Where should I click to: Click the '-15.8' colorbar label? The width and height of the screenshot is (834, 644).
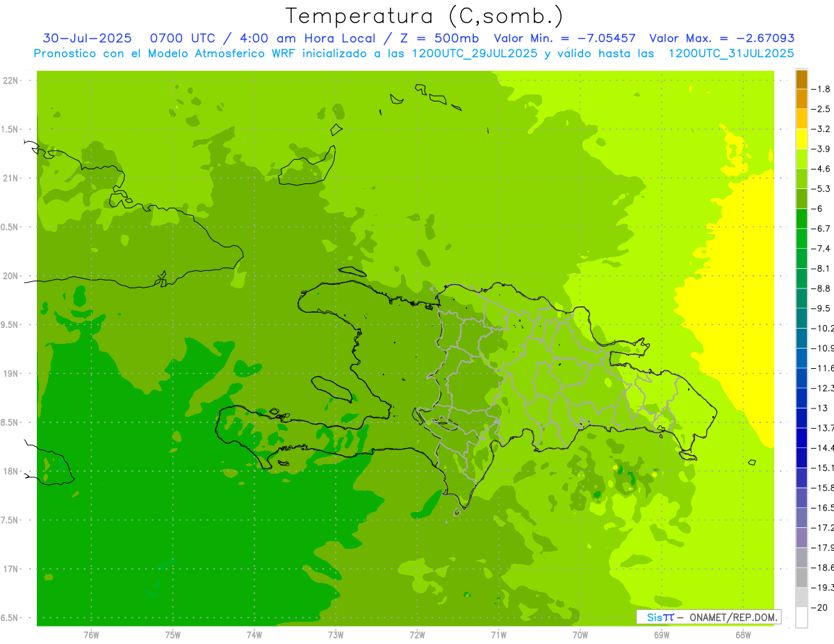coord(823,488)
